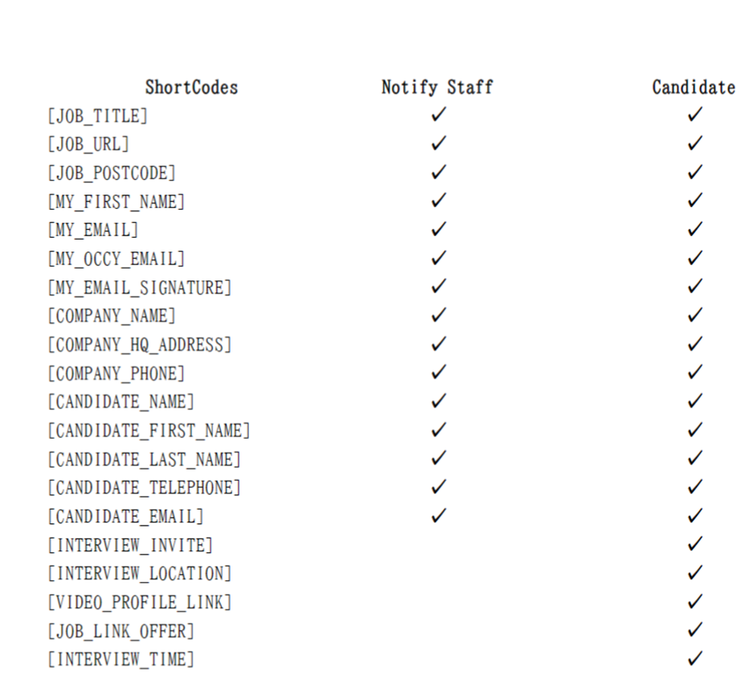Click the [CANDIDATE_FIRST_NAME] shortcode
Viewport: 755px width, 700px height.
(x=149, y=431)
